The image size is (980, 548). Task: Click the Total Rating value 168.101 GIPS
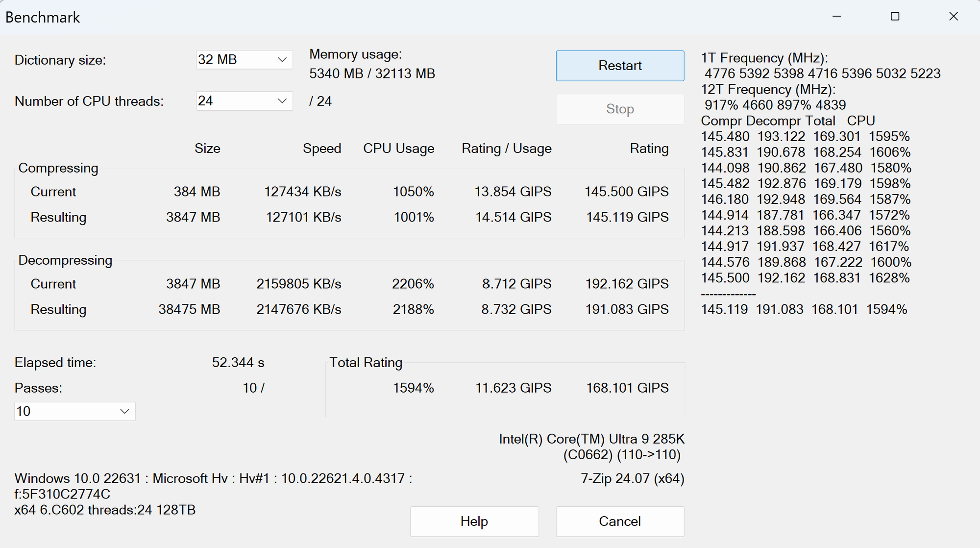626,386
